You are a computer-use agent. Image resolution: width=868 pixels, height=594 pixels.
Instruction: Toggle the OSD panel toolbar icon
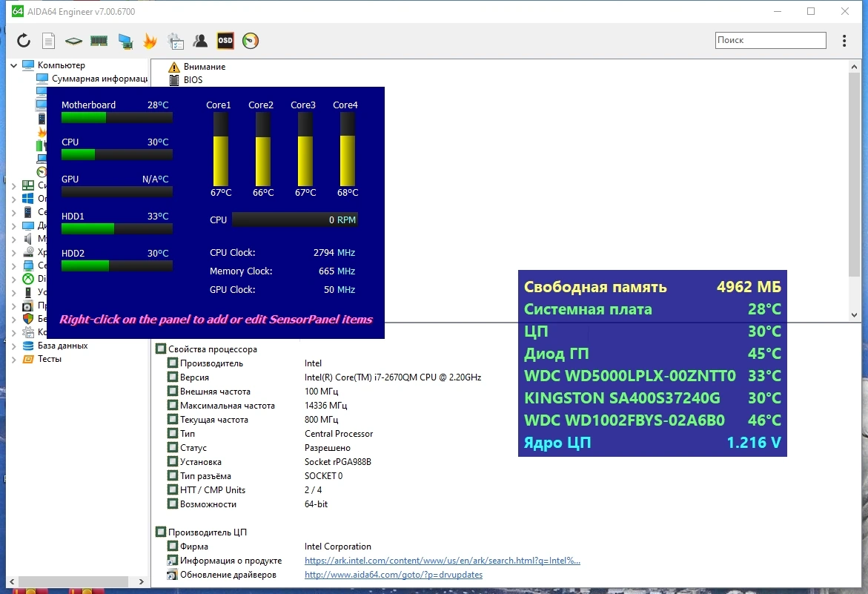coord(225,40)
